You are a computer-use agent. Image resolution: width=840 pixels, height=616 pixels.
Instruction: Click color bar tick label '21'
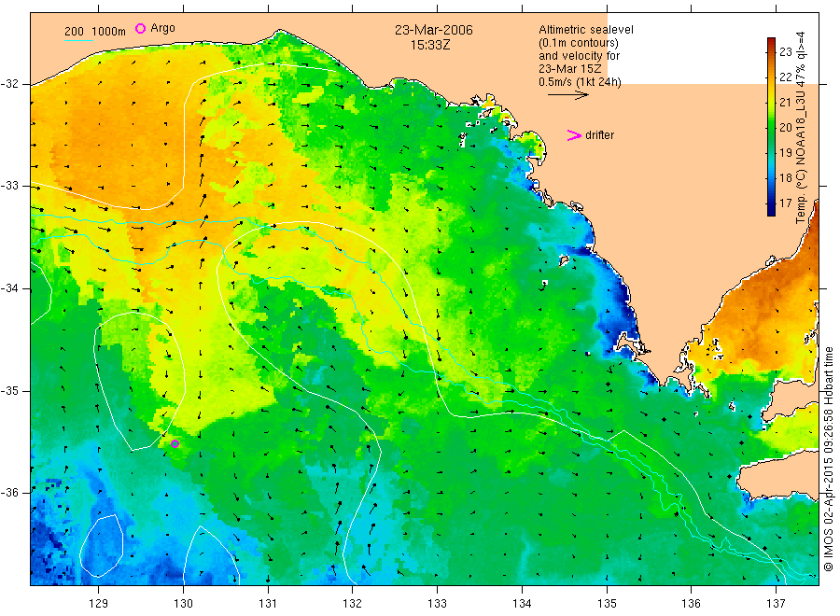[785, 102]
